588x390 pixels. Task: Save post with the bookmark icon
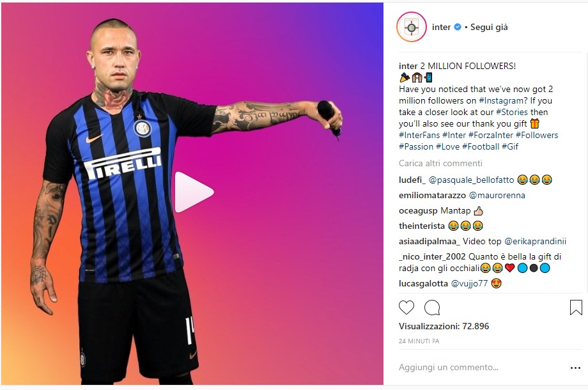point(576,307)
